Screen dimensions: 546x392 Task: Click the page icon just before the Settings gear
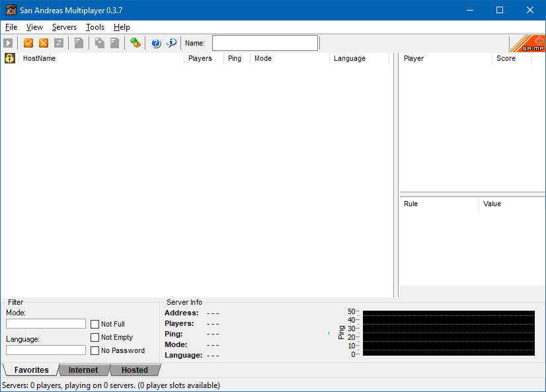click(115, 43)
